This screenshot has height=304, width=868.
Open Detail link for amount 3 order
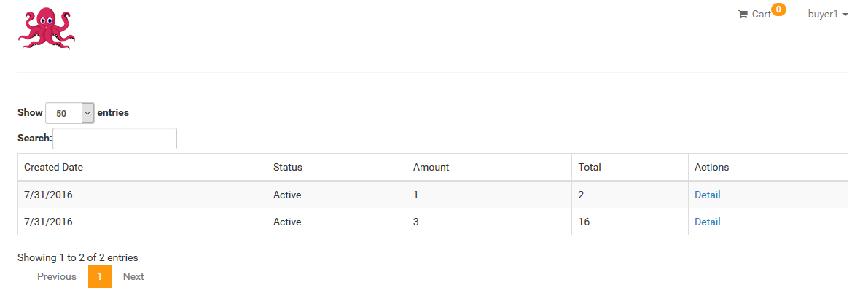pos(708,222)
